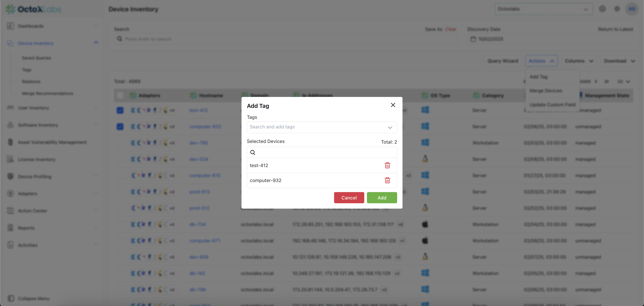
Task: Choose Merge Devices from Actions menu
Action: coord(546,91)
